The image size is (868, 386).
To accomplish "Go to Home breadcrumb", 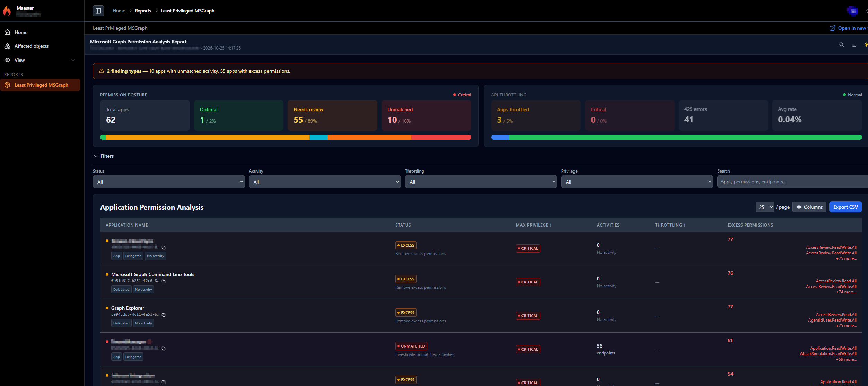I will (x=119, y=11).
